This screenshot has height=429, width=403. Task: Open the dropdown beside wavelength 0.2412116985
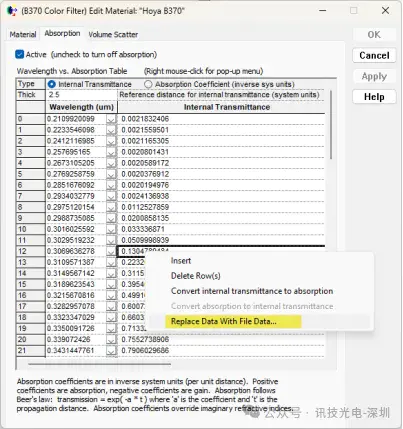[x=112, y=141]
